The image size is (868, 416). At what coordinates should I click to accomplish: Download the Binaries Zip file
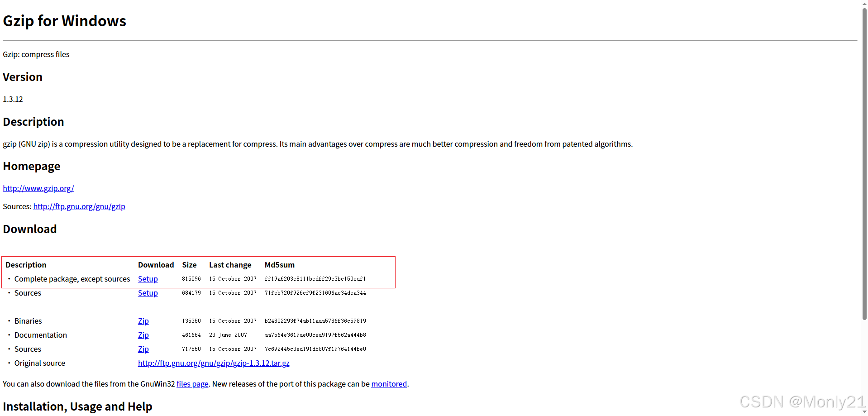[x=143, y=321]
